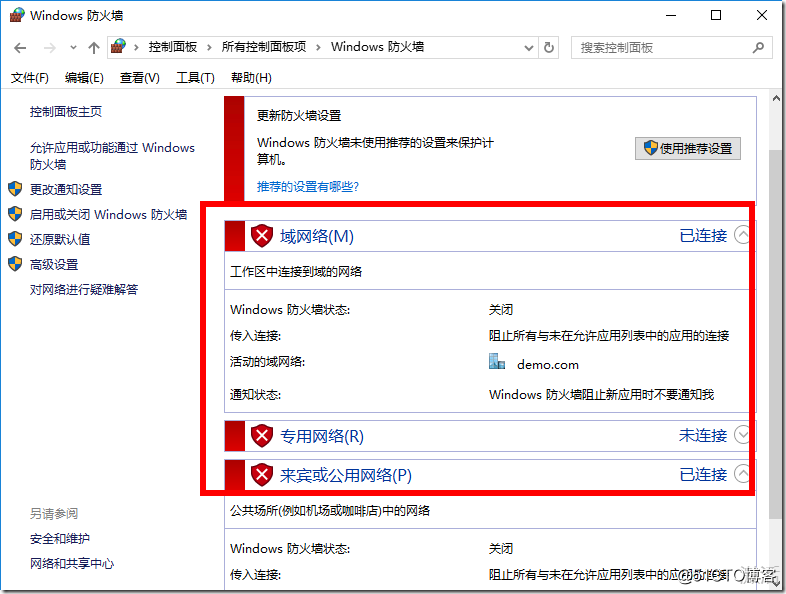Open 控制面板主页 link
The image size is (786, 594).
(x=66, y=111)
